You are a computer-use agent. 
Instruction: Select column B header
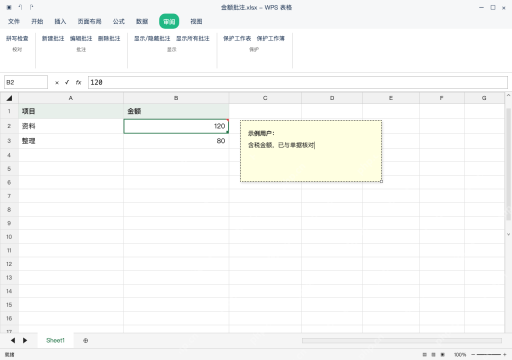[x=176, y=98]
